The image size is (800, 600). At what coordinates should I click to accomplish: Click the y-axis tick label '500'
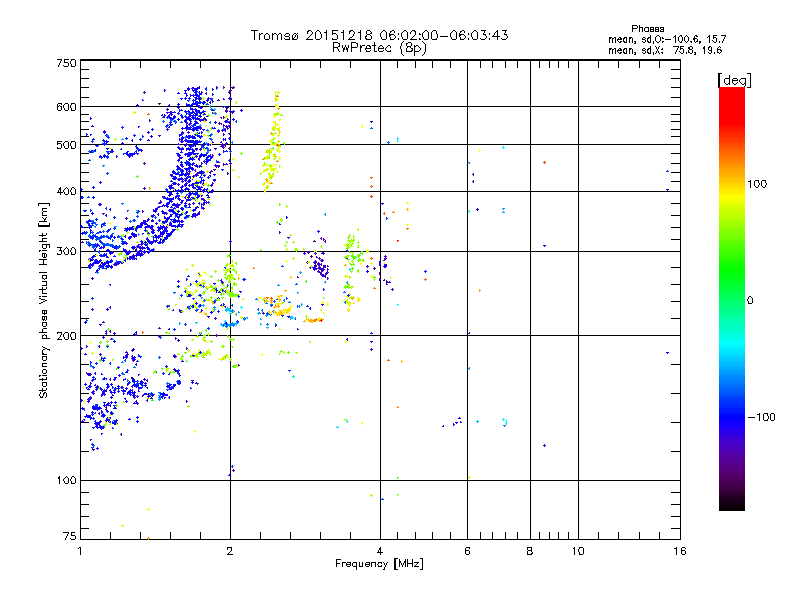tap(66, 145)
